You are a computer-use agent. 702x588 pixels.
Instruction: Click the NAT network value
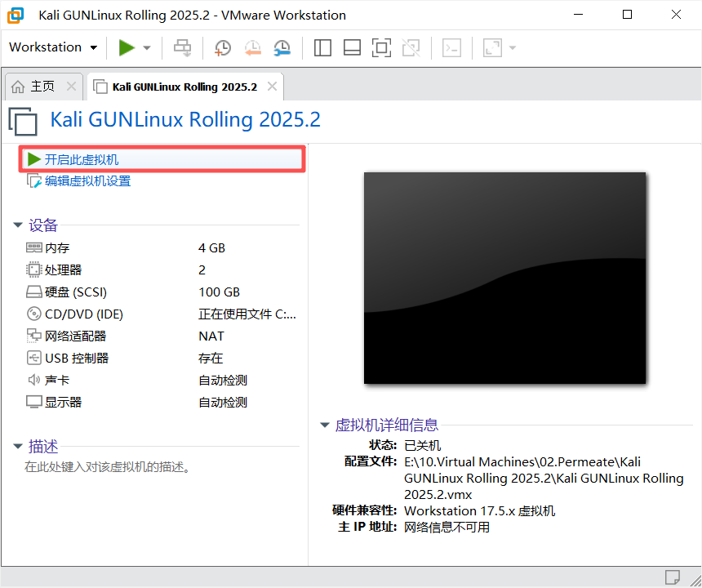coord(211,336)
